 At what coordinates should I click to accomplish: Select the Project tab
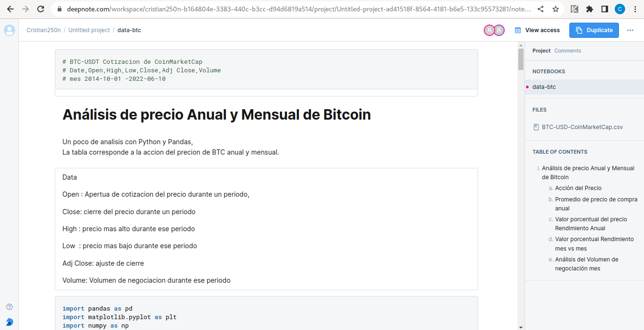click(x=541, y=51)
